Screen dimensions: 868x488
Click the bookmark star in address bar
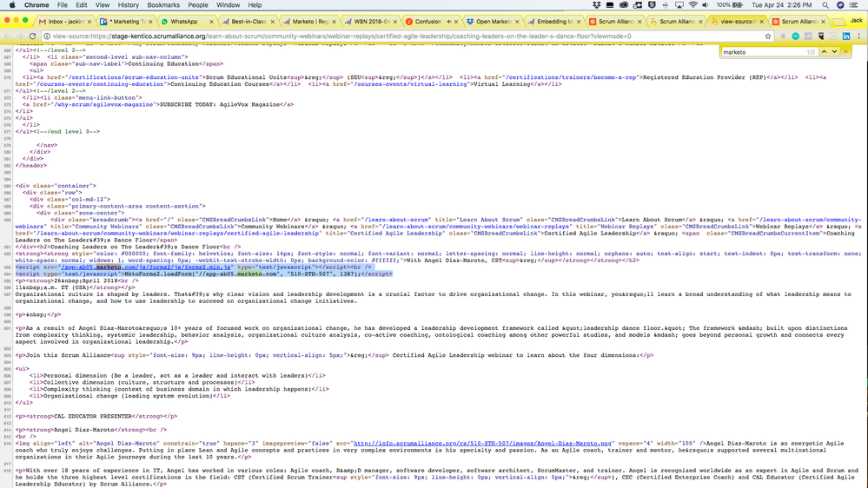point(768,36)
